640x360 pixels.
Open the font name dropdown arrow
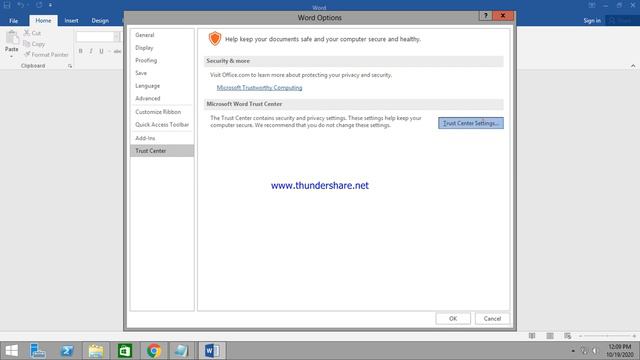117,37
